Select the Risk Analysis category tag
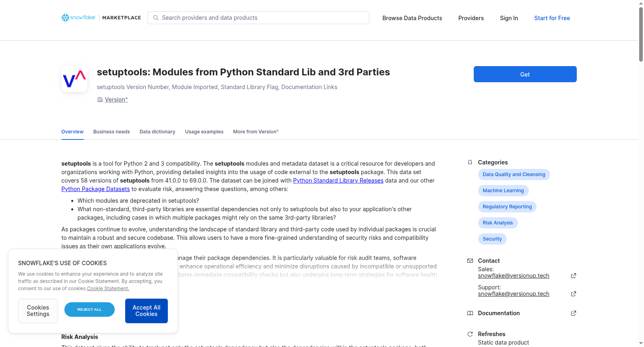 click(x=497, y=223)
